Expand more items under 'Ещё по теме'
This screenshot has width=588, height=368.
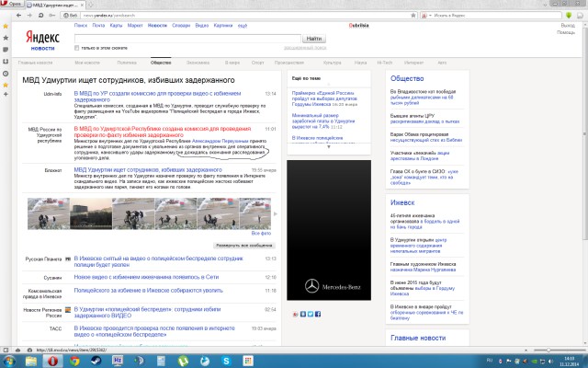(x=329, y=147)
